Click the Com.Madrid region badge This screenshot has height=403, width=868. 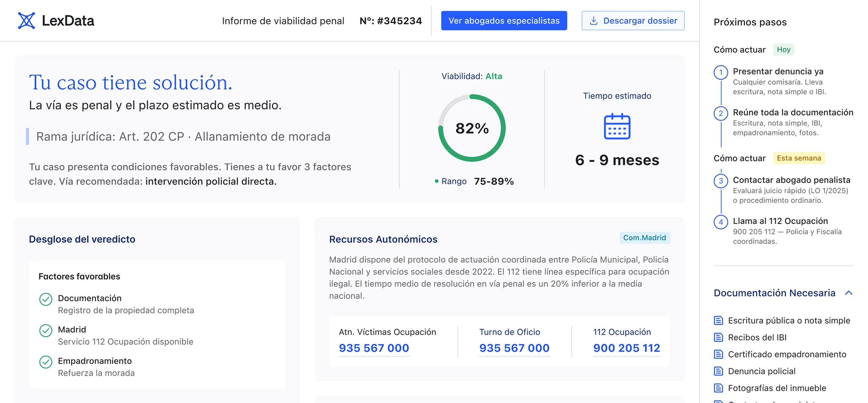pos(645,238)
